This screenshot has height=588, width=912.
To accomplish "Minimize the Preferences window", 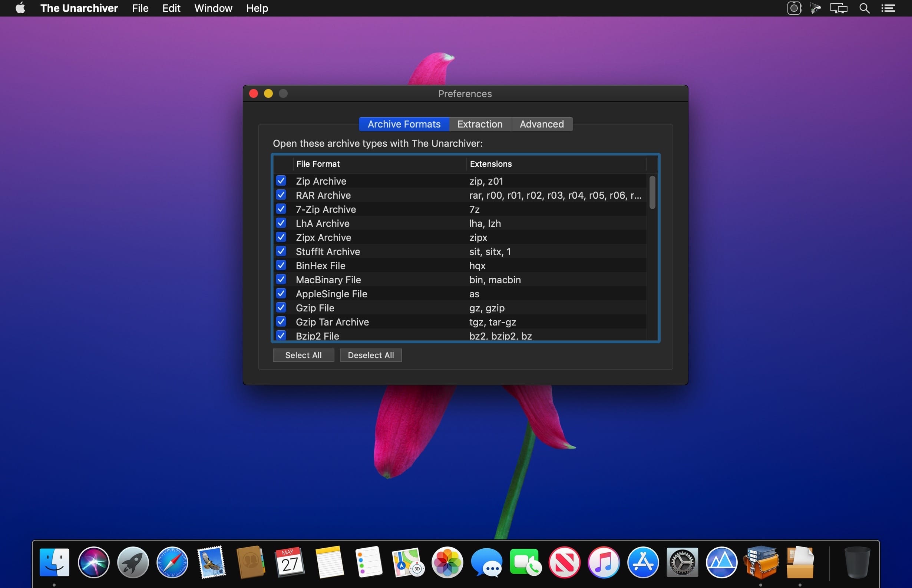I will [x=268, y=93].
